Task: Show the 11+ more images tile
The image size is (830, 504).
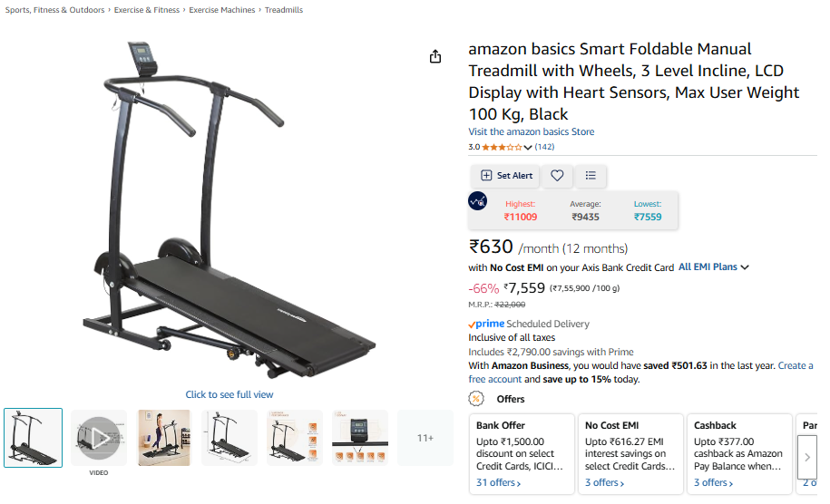Action: 425,438
